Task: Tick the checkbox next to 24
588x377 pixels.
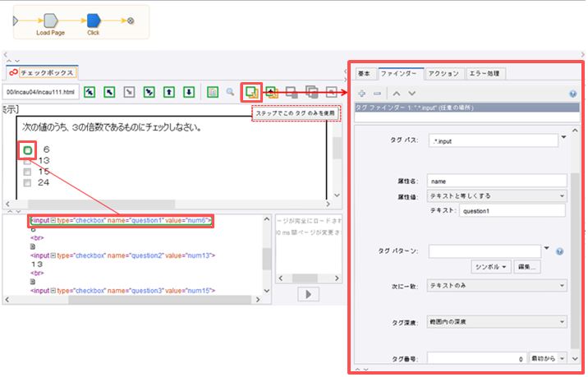Action: (27, 183)
